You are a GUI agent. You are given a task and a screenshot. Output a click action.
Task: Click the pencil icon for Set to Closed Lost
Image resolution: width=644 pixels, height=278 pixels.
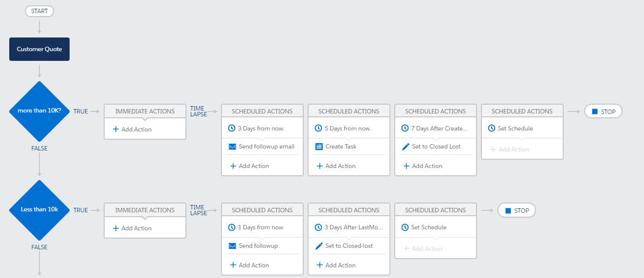[405, 147]
